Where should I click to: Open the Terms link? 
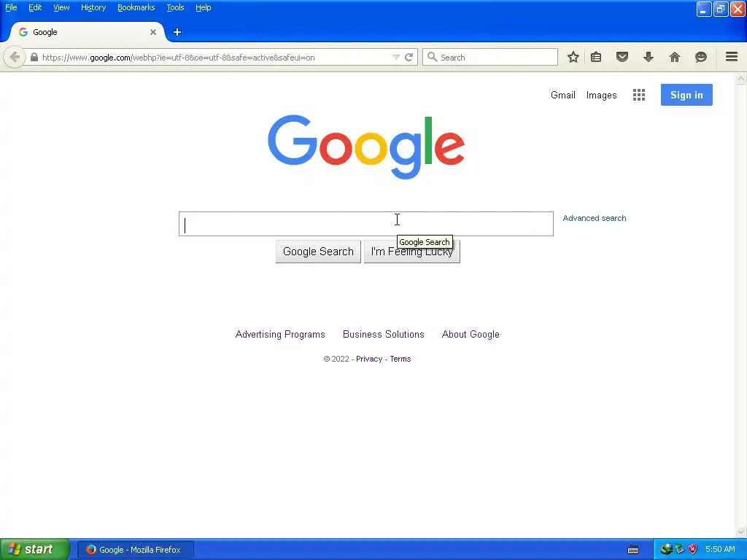400,359
